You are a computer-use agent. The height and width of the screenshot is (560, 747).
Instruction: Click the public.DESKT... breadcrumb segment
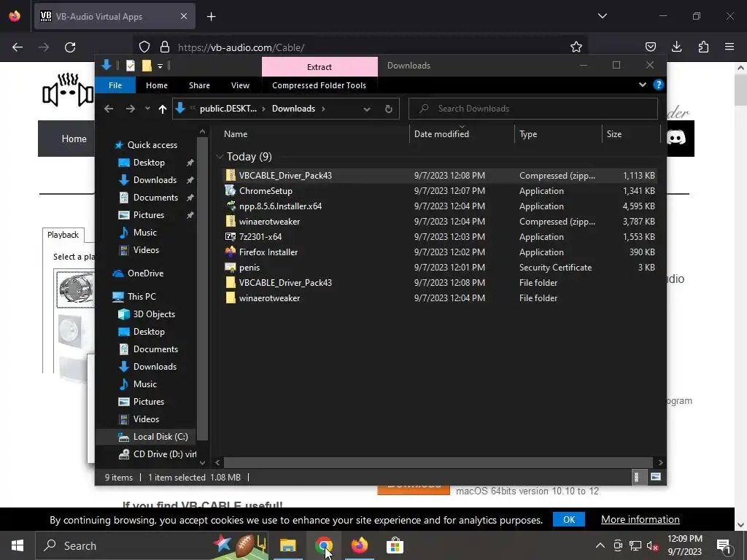coord(228,109)
